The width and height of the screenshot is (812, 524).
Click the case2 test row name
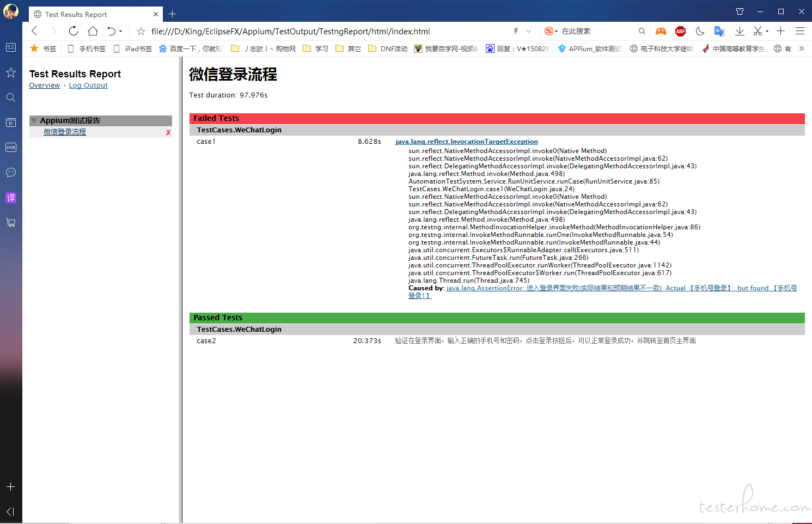[x=206, y=341]
